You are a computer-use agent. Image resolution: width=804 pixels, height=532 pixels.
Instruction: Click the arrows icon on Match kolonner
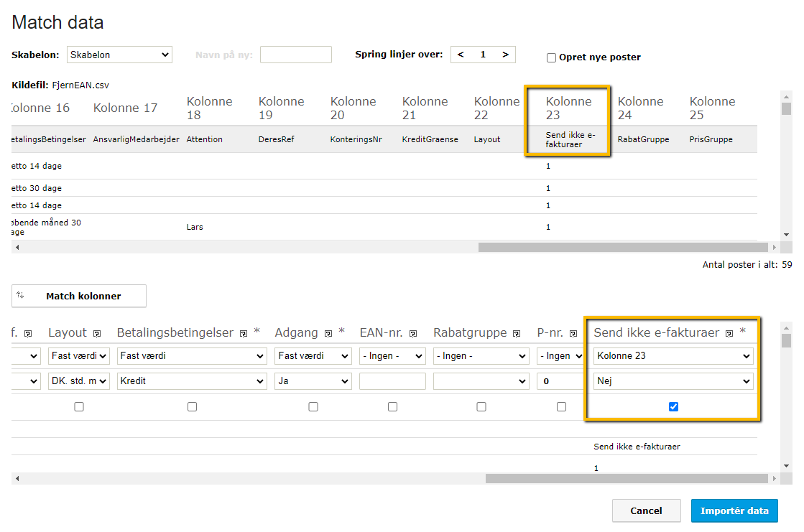20,295
